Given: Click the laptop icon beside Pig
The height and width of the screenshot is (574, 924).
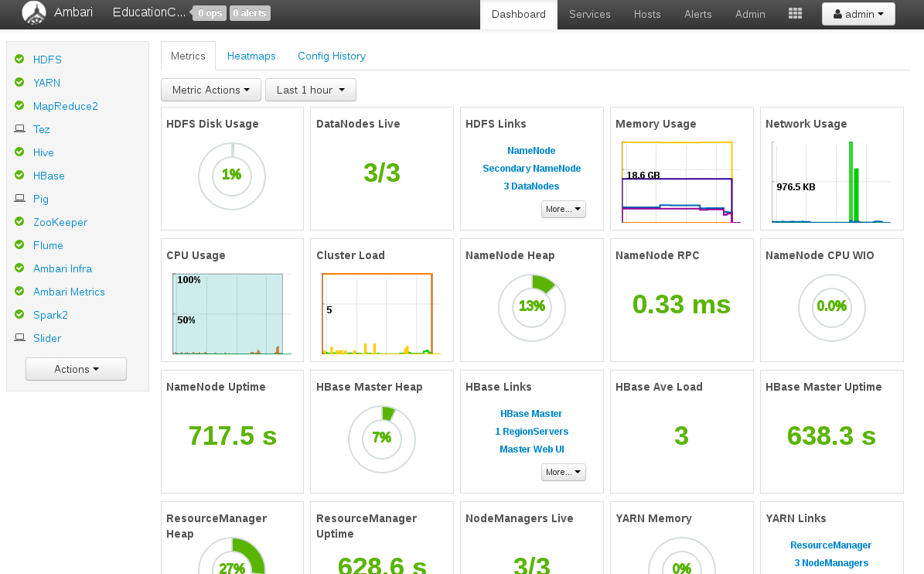Looking at the screenshot, I should point(19,198).
